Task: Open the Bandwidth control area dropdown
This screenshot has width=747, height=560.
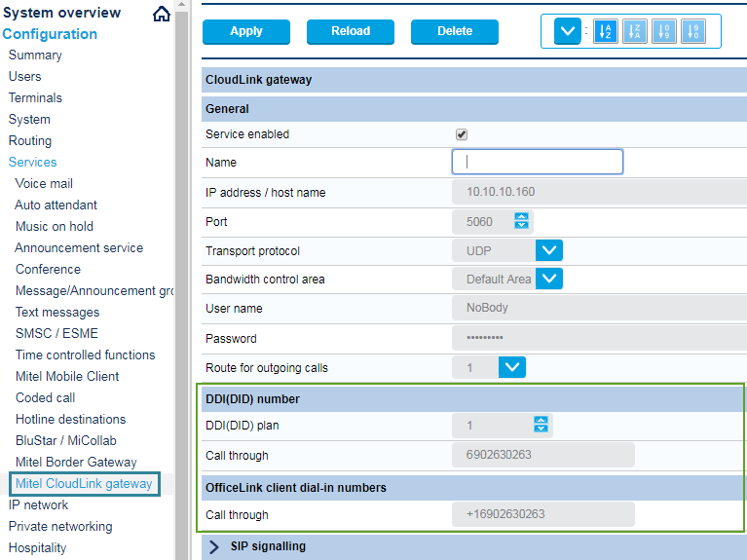Action: tap(549, 280)
